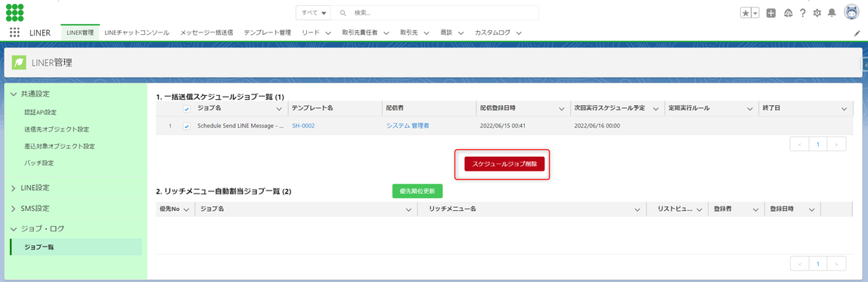This screenshot has width=868, height=282.
Task: Open 取引先責任者 tab
Action: 360,33
